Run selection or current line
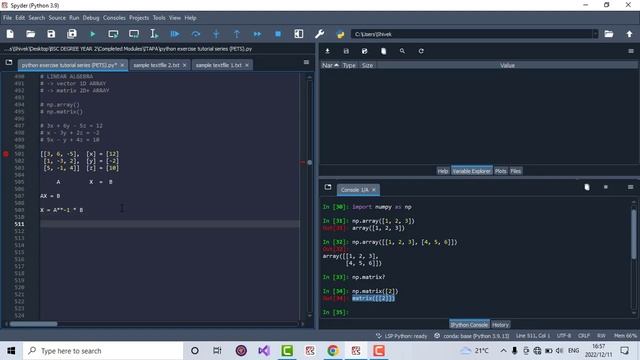This screenshot has height=360, width=640. [154, 34]
